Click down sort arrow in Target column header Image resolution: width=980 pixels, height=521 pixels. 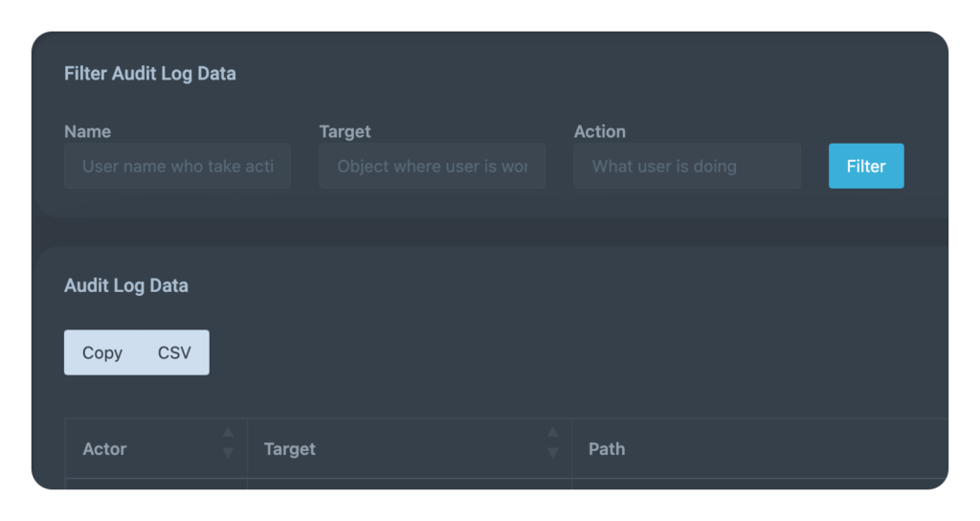click(552, 452)
